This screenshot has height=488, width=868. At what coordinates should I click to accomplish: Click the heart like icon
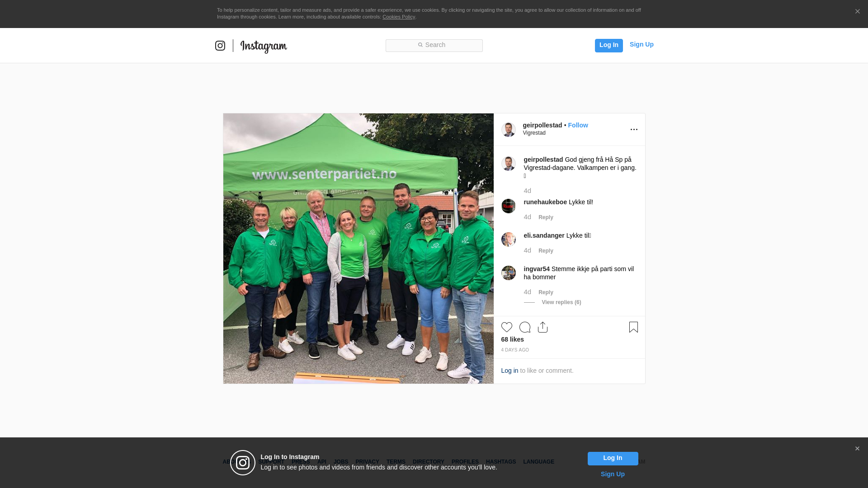tap(507, 327)
